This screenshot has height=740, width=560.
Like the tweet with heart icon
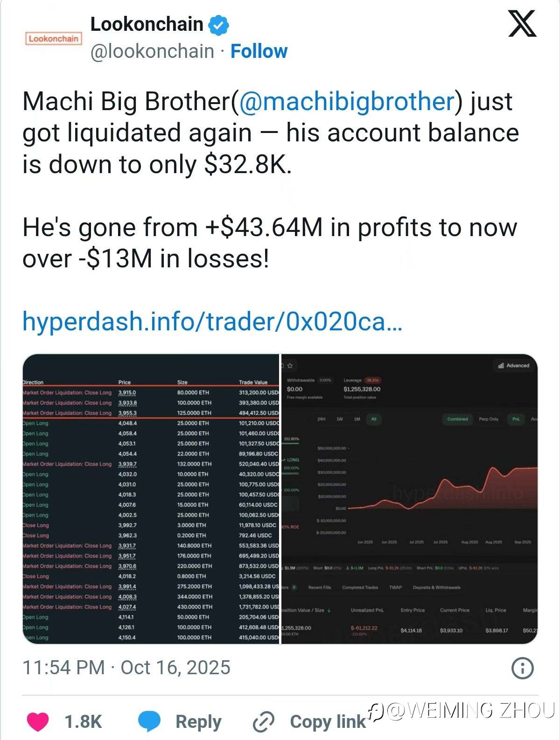tap(38, 721)
